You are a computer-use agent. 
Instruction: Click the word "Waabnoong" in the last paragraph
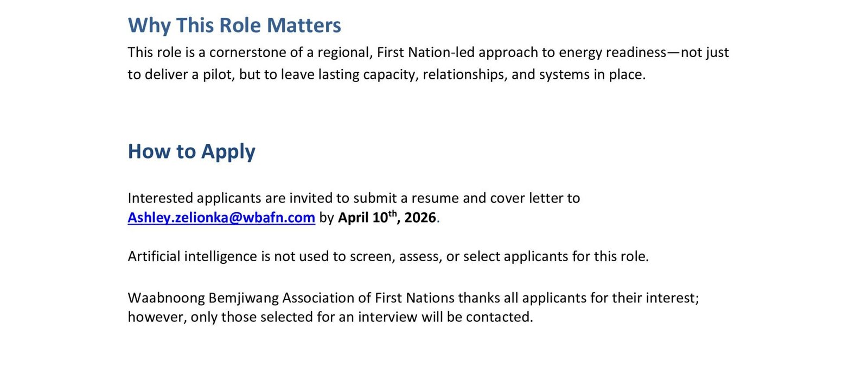(x=166, y=298)
